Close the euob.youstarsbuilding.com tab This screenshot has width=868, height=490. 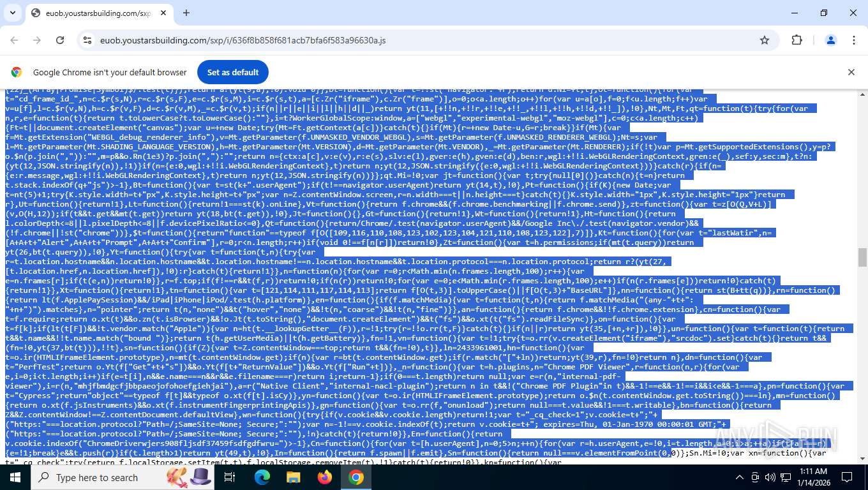(163, 13)
